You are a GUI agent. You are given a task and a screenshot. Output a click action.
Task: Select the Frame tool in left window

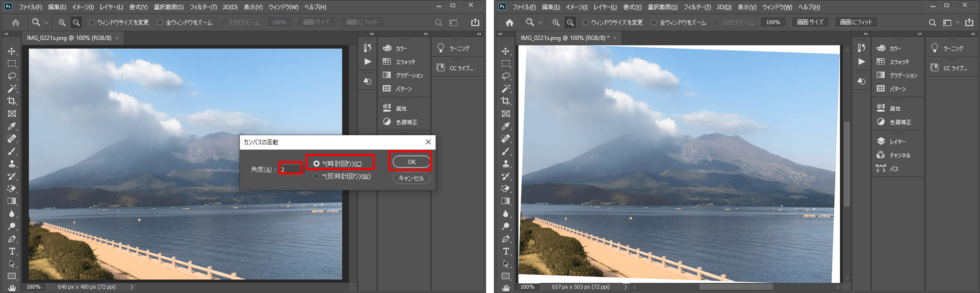point(12,114)
